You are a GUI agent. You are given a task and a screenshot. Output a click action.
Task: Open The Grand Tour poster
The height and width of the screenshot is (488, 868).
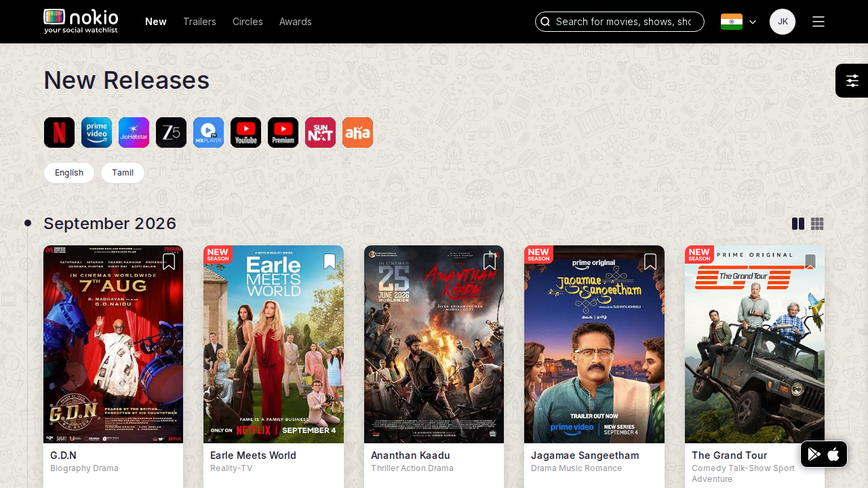[x=755, y=344]
